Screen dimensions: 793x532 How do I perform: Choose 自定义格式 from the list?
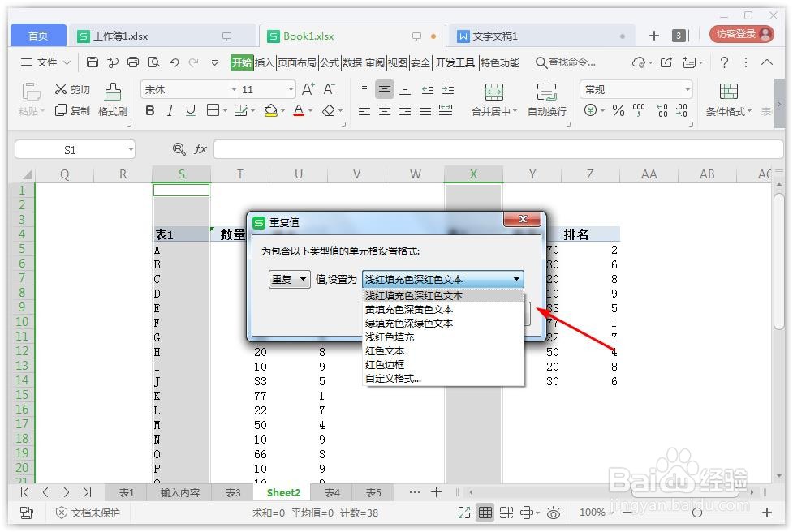393,379
